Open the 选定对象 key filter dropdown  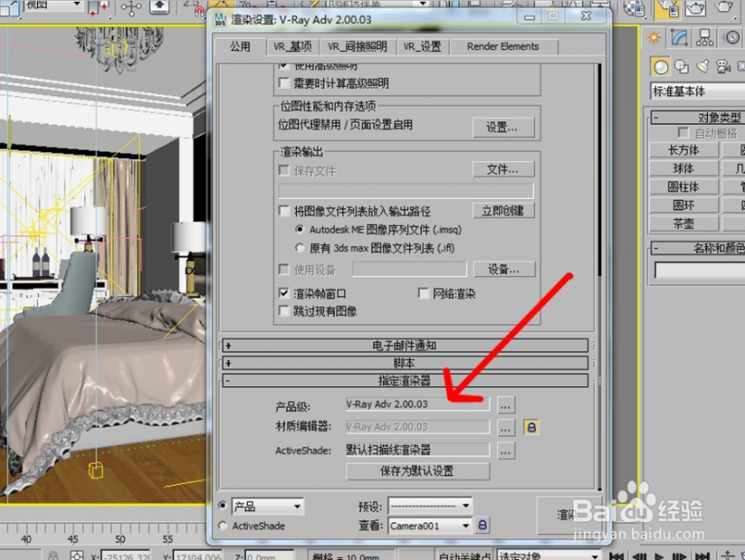click(548, 556)
